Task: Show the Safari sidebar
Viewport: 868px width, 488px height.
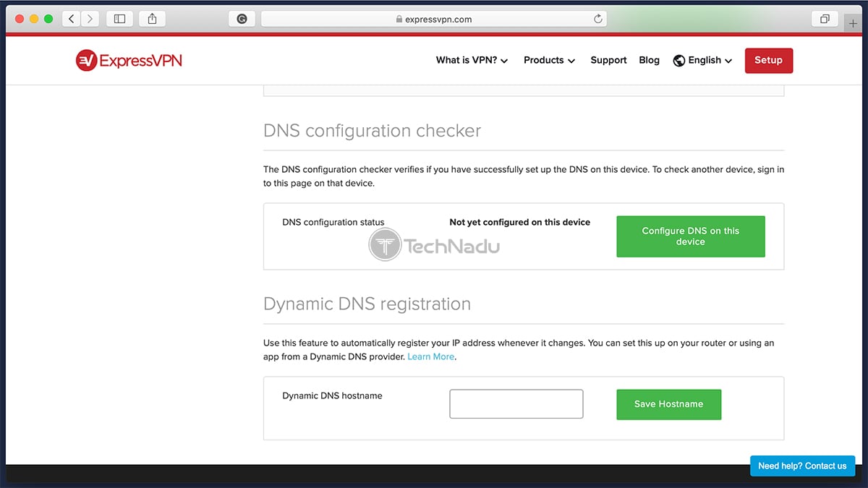Action: [120, 19]
